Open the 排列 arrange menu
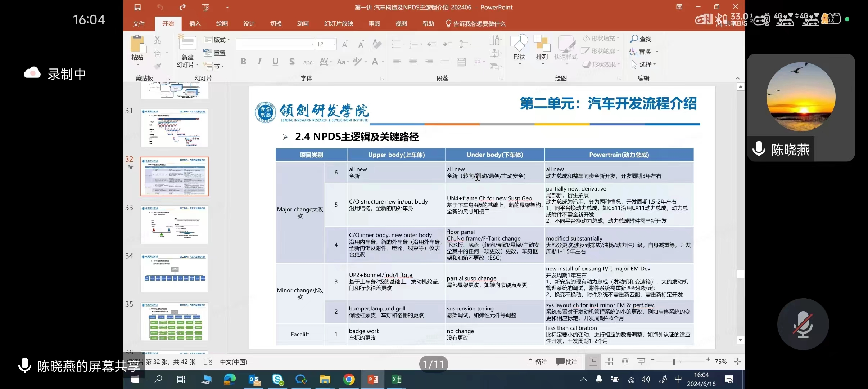Image resolution: width=868 pixels, height=389 pixels. tap(542, 50)
